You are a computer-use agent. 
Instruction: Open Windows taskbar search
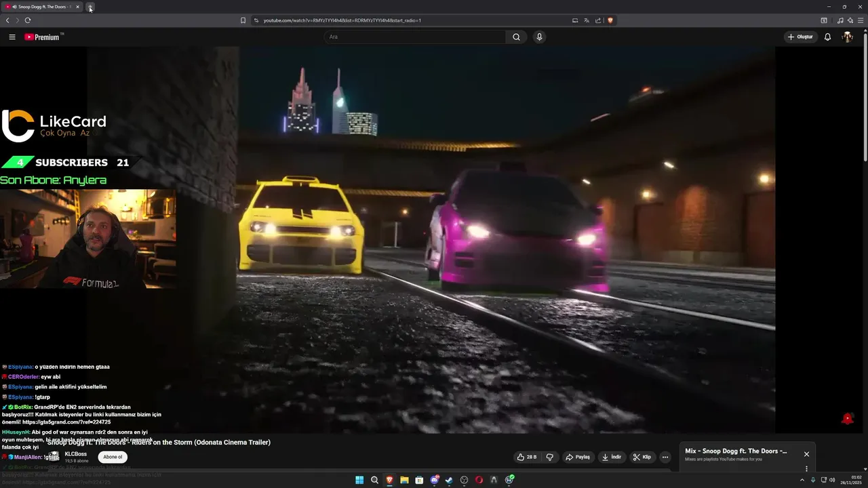tap(374, 480)
